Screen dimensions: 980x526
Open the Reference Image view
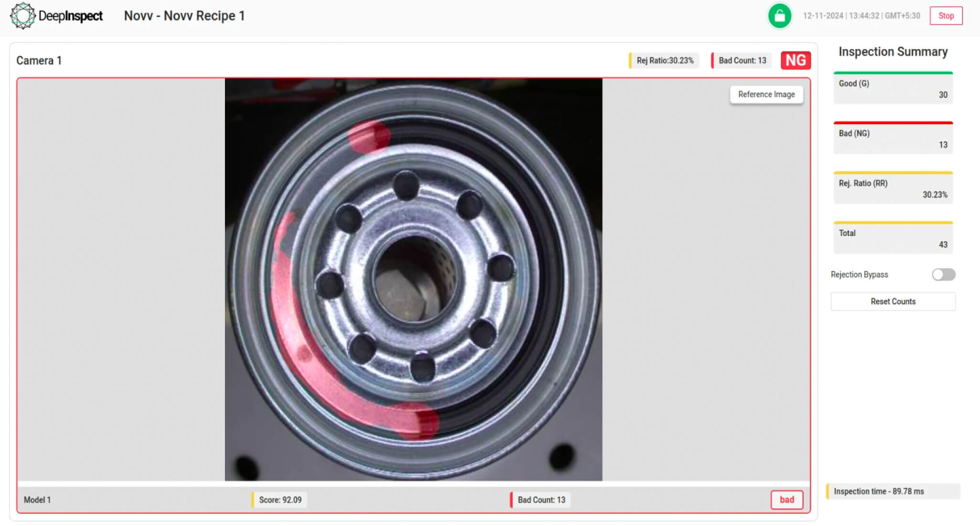click(766, 95)
